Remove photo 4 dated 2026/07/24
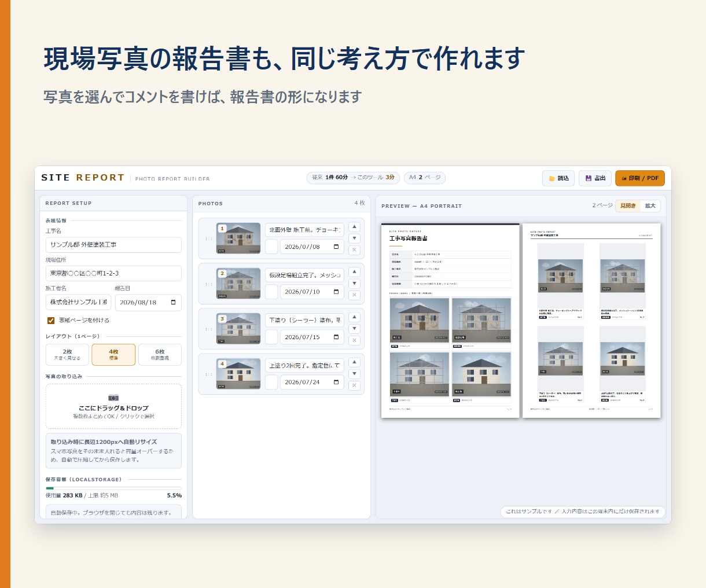The height and width of the screenshot is (588, 706). pyautogui.click(x=355, y=385)
